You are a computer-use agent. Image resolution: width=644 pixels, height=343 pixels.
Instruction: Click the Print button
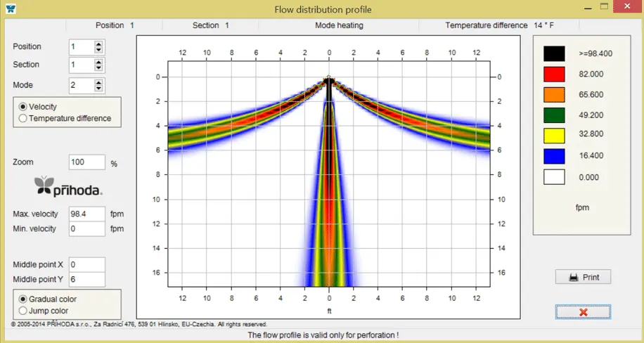pos(583,277)
